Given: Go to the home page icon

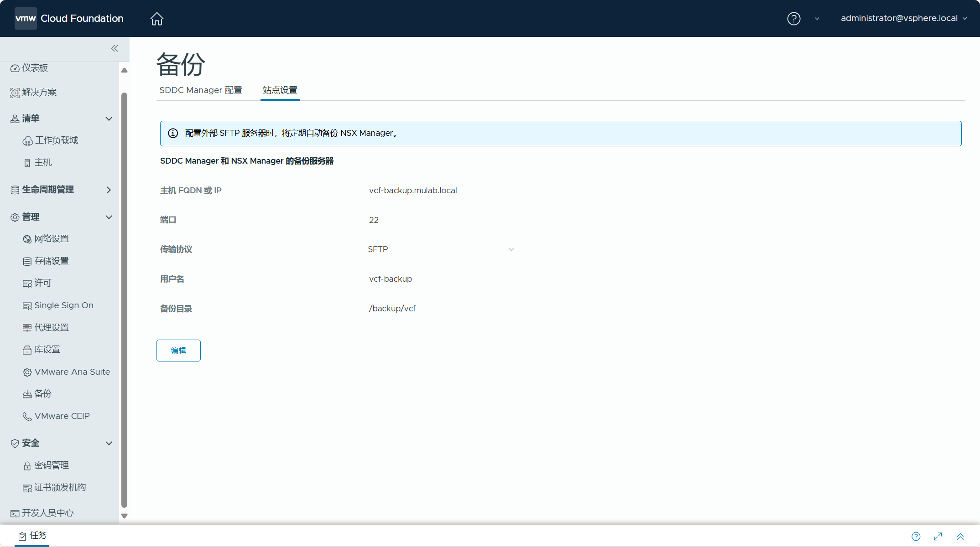Looking at the screenshot, I should [x=156, y=19].
